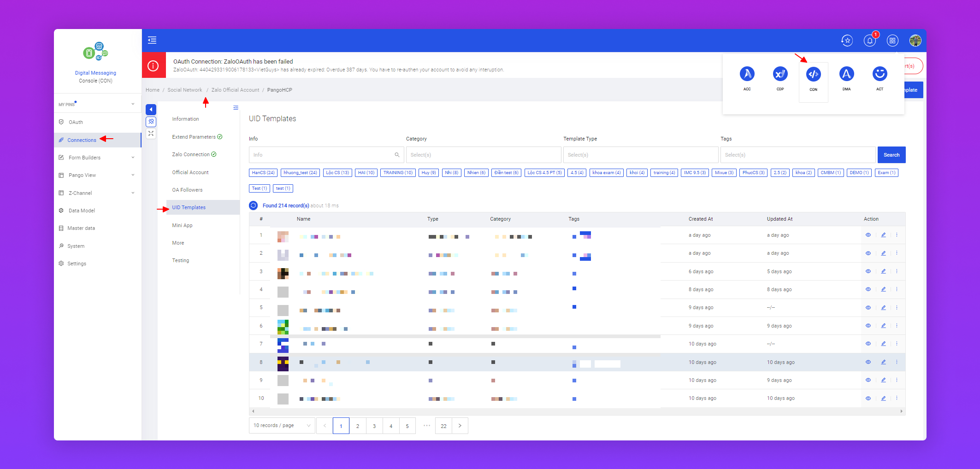View template in row 1 via eye icon
The image size is (980, 469).
click(868, 235)
